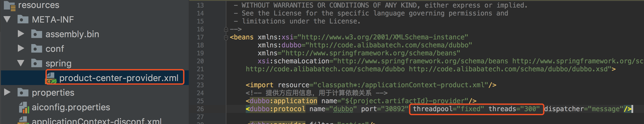Click line number 13 in gutter
This screenshot has height=124, width=644.
[200, 5]
